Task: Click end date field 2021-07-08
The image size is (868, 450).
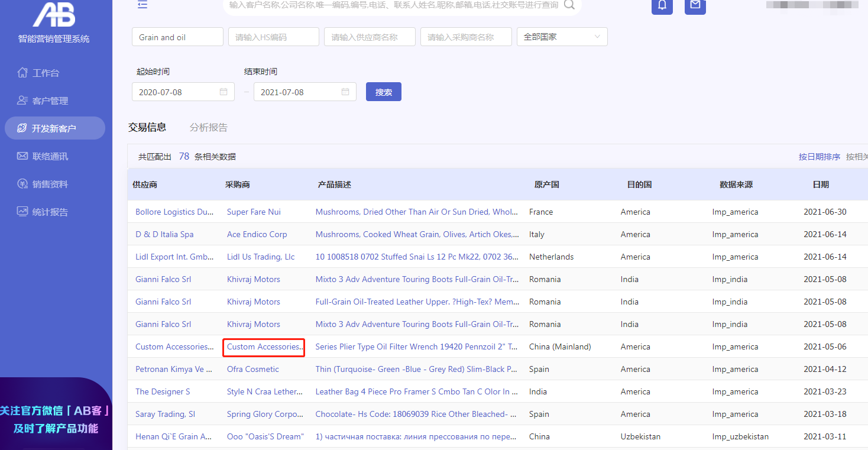Action: 305,92
